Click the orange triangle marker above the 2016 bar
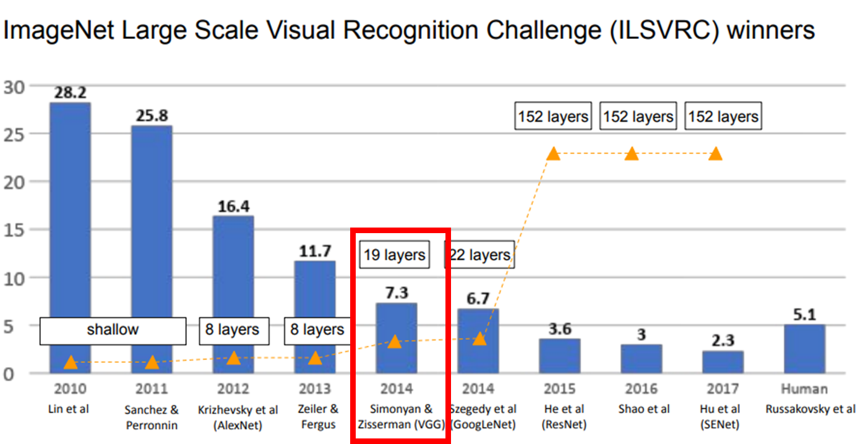The height and width of the screenshot is (444, 868). 632,153
